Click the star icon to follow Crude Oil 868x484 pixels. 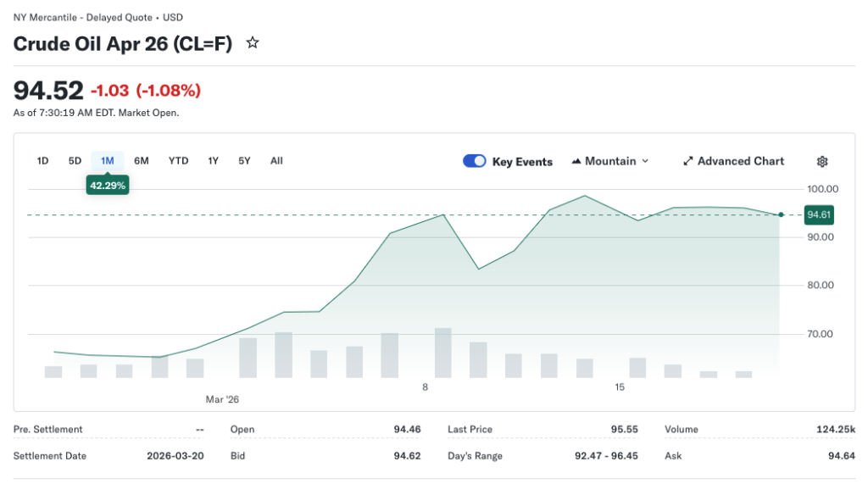click(252, 43)
